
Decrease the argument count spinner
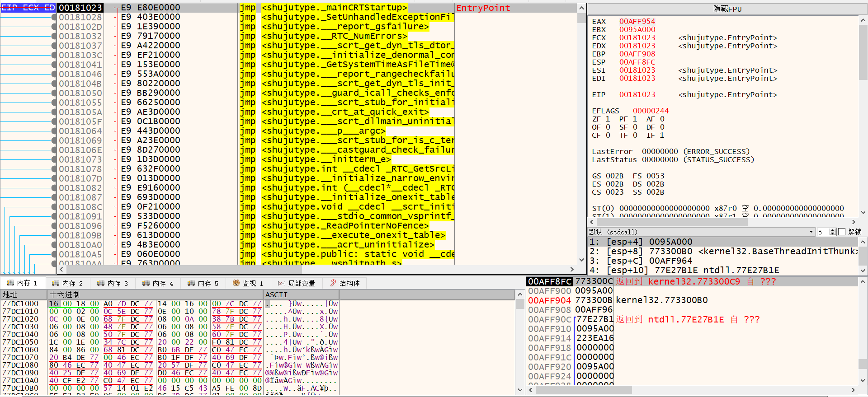tap(833, 234)
